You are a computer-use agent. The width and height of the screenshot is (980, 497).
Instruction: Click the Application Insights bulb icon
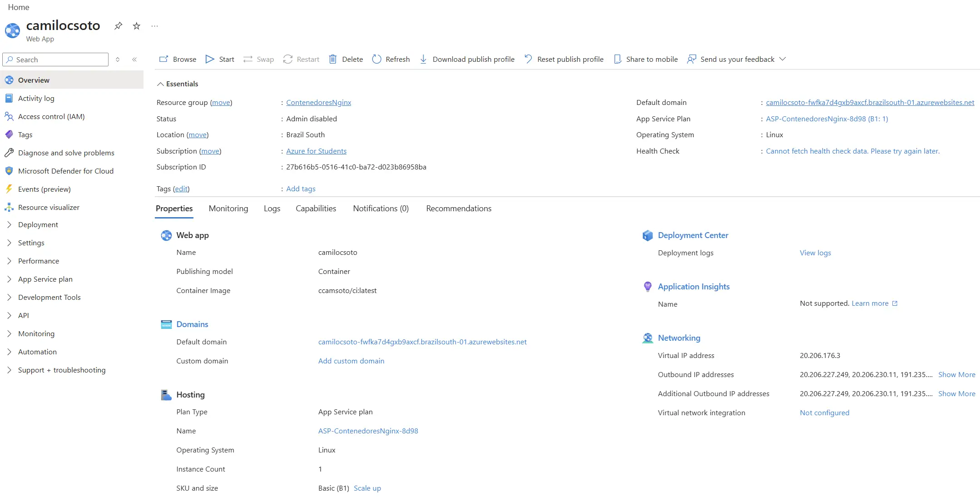[x=647, y=287]
